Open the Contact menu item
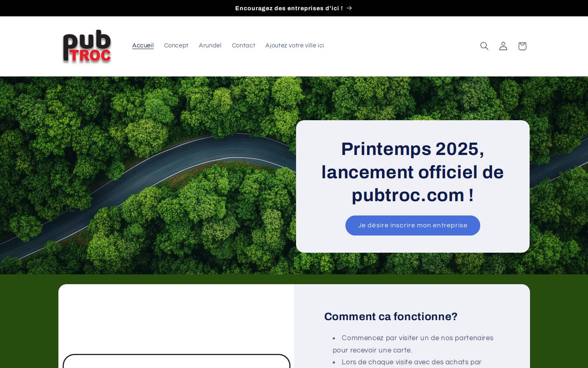This screenshot has width=588, height=368. 243,45
